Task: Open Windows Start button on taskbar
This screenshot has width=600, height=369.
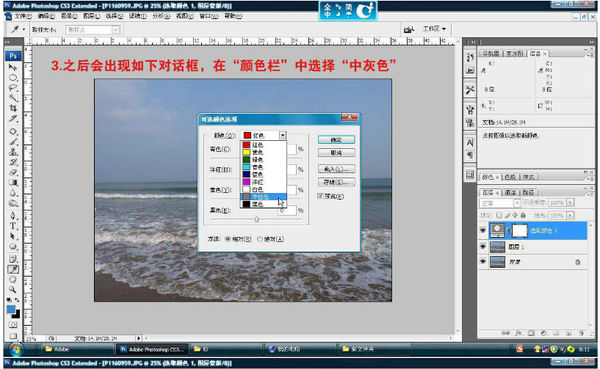Action: (16, 349)
